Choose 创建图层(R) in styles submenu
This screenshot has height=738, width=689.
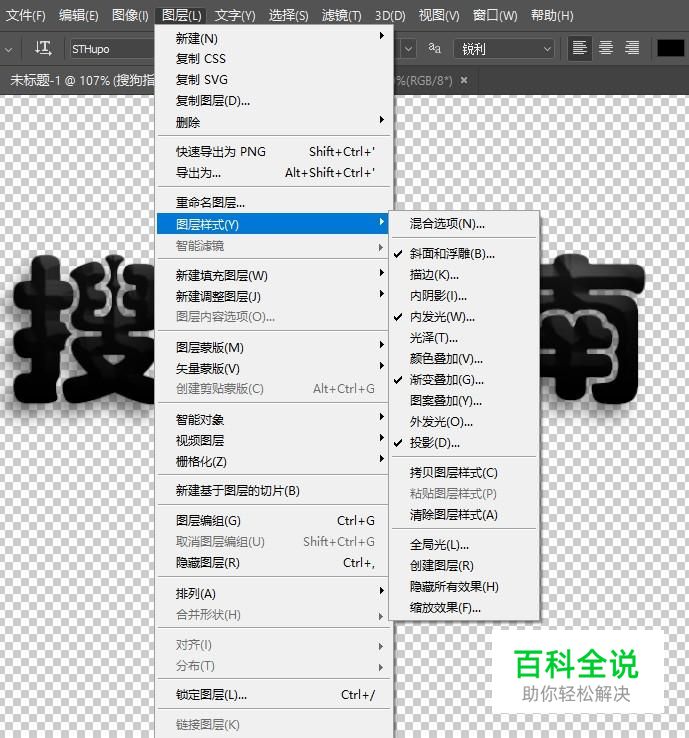click(464, 566)
